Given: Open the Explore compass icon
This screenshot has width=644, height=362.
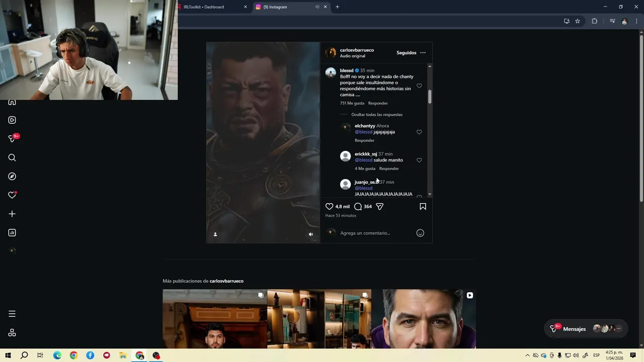Looking at the screenshot, I should coord(12,176).
